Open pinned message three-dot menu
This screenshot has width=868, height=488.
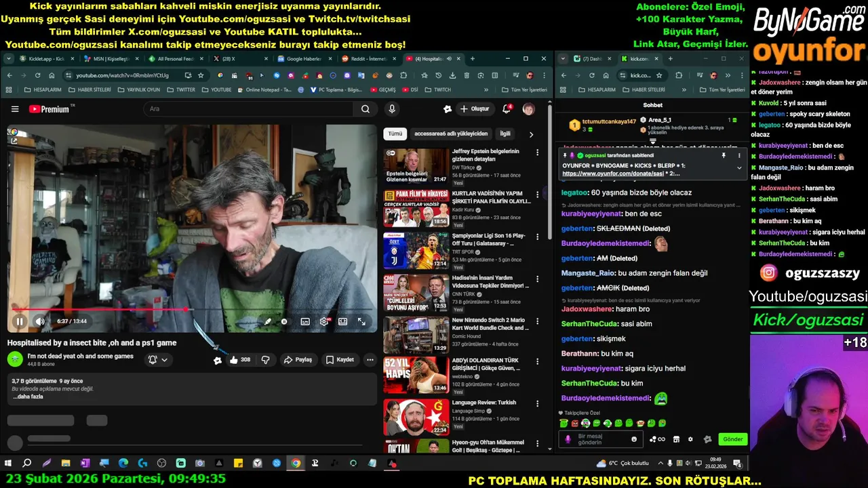pos(739,156)
